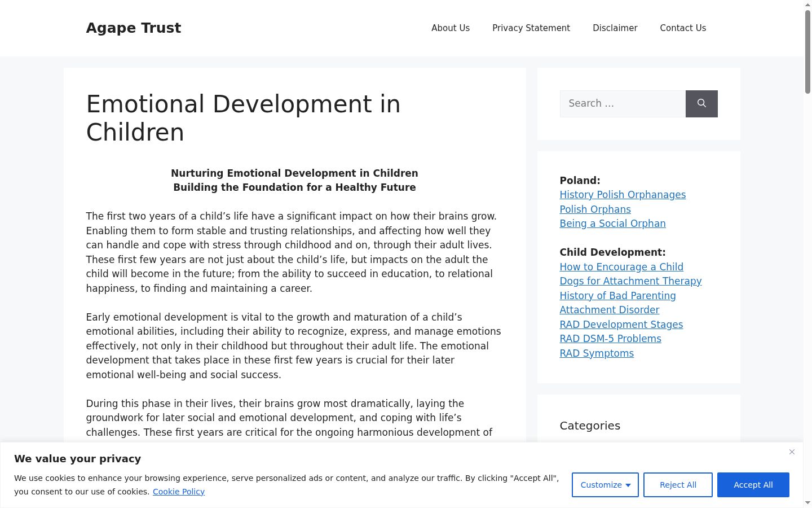Click the Agape Trust site title

pos(134,28)
